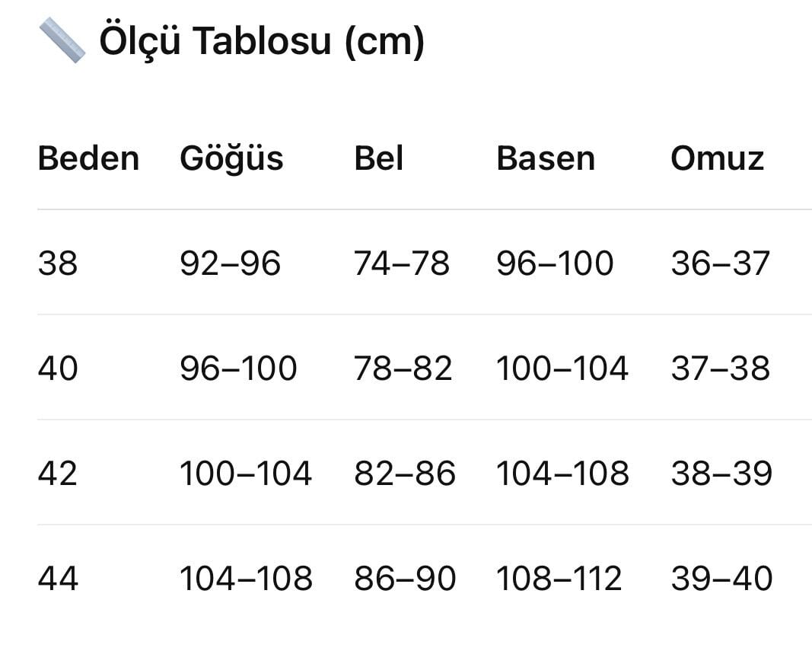Click the 92–96 chest value
The height and width of the screenshot is (651, 812).
230,263
